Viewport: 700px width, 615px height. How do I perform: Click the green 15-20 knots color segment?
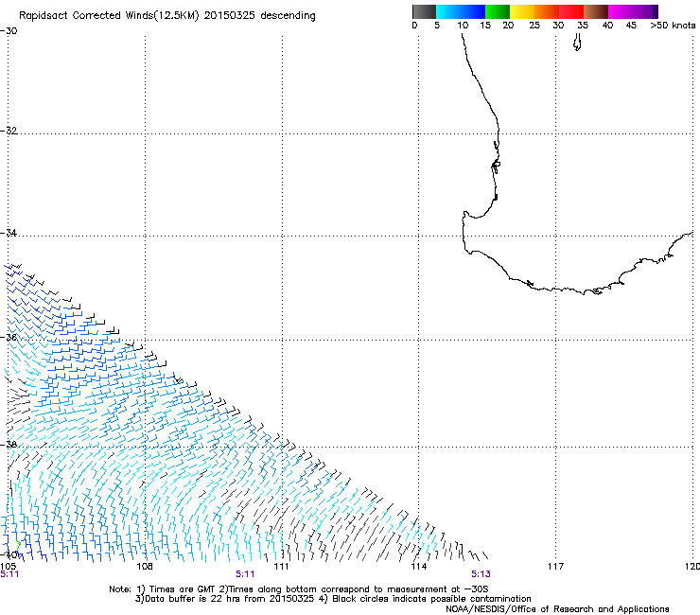(x=498, y=11)
